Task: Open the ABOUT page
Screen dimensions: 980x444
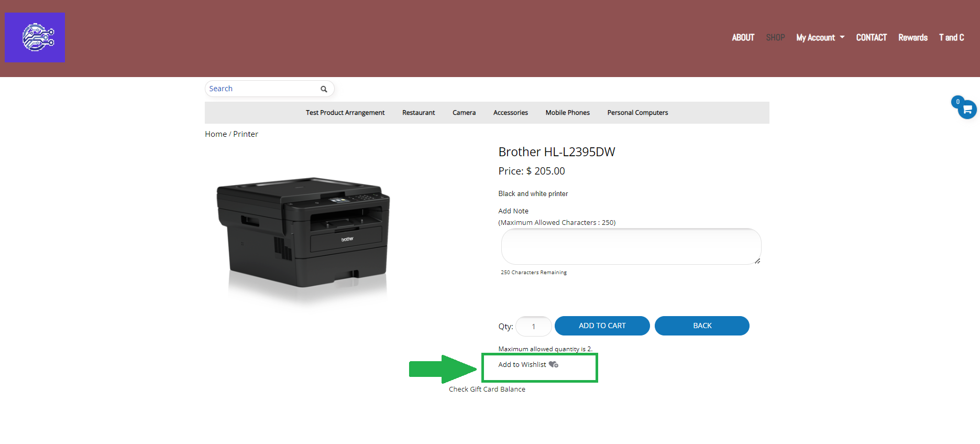Action: click(x=743, y=38)
